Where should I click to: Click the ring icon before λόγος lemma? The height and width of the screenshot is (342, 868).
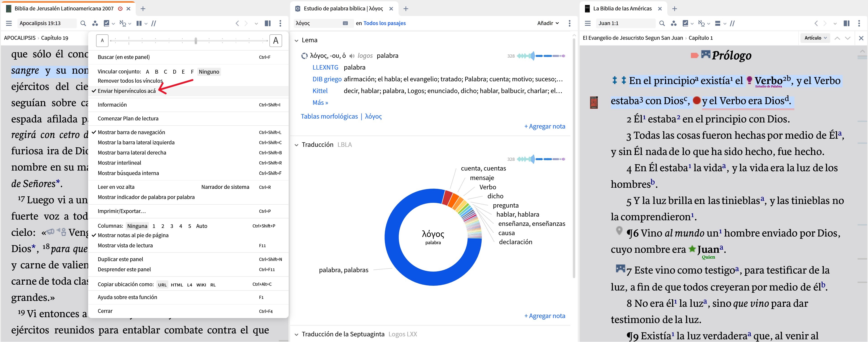click(x=304, y=56)
